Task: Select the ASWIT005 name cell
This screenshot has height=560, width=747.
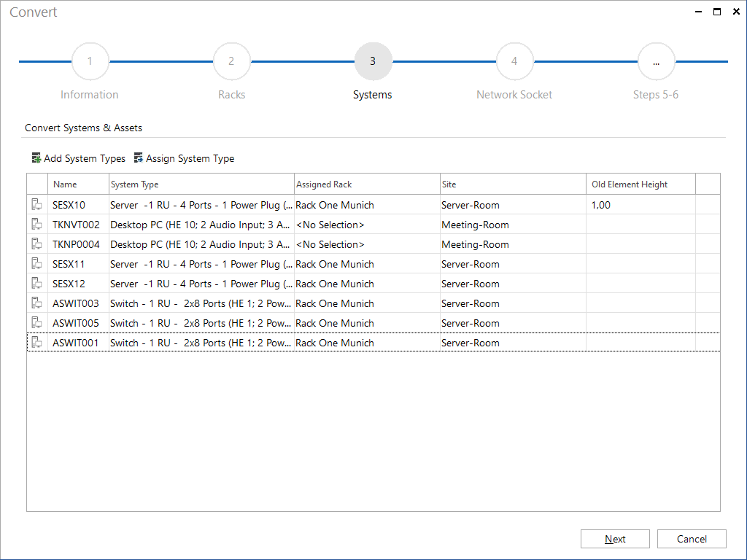Action: [79, 323]
